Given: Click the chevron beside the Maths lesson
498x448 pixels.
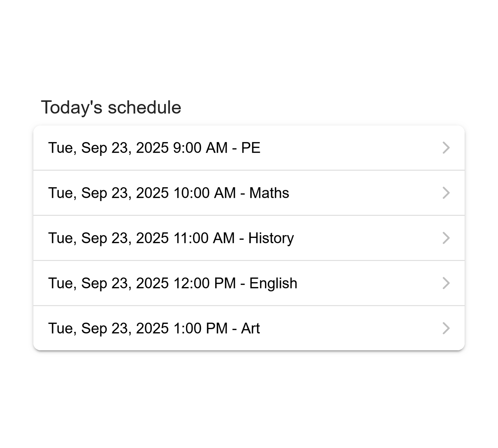Looking at the screenshot, I should point(447,193).
